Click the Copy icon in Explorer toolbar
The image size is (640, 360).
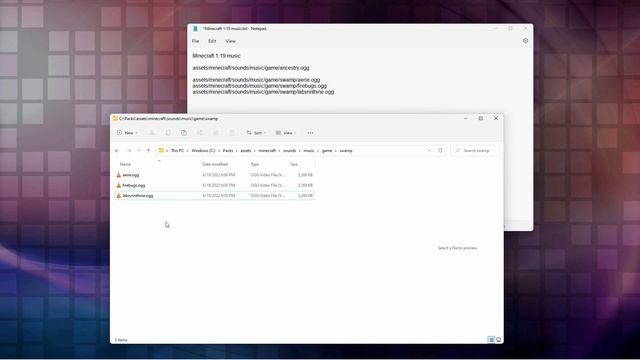tap(168, 133)
